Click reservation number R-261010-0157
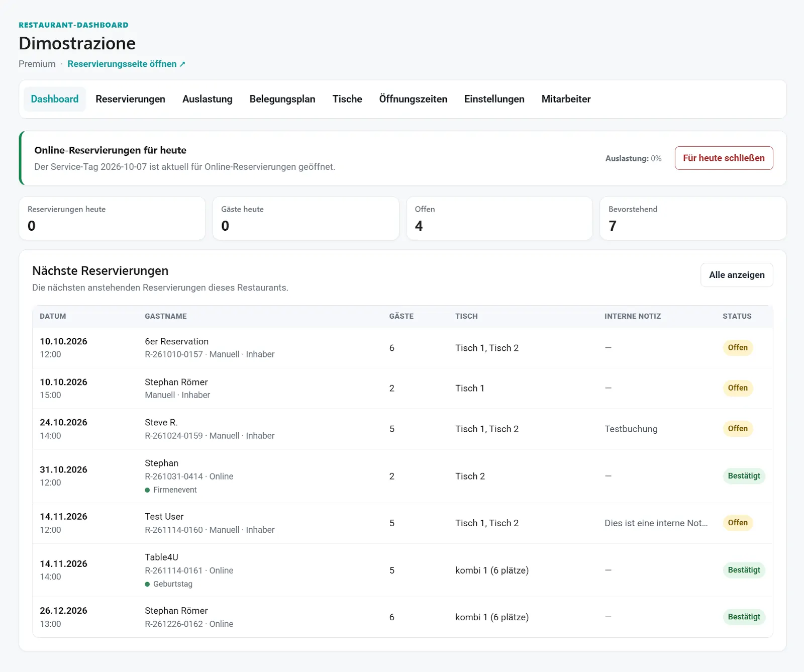The width and height of the screenshot is (804, 672). click(174, 354)
